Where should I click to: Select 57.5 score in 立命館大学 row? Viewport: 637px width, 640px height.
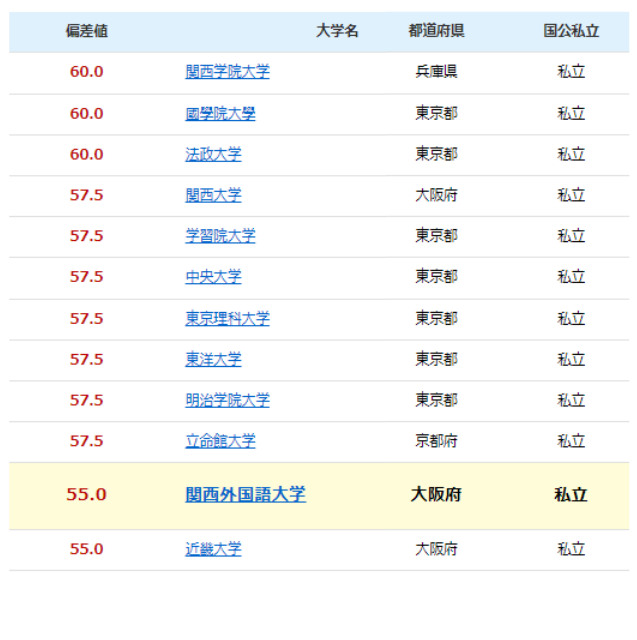[87, 441]
